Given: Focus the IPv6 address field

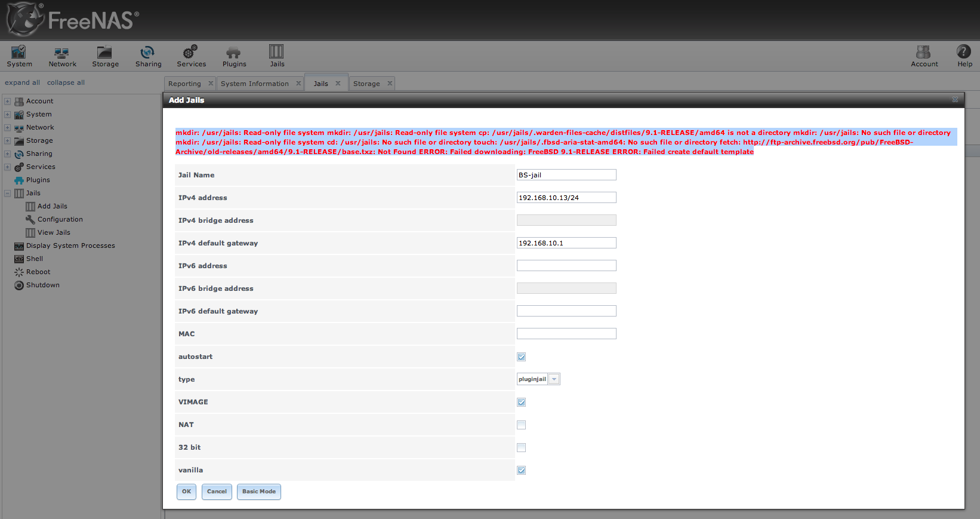Looking at the screenshot, I should (566, 266).
